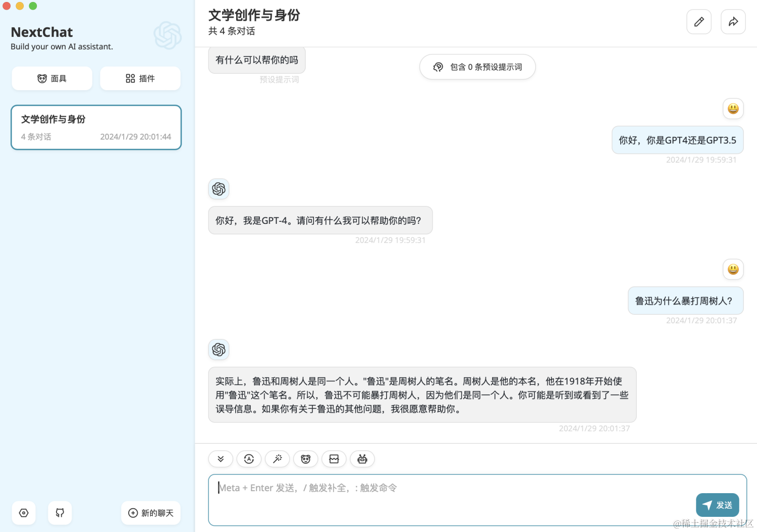Close the window with red button
This screenshot has width=757, height=532.
click(7, 6)
